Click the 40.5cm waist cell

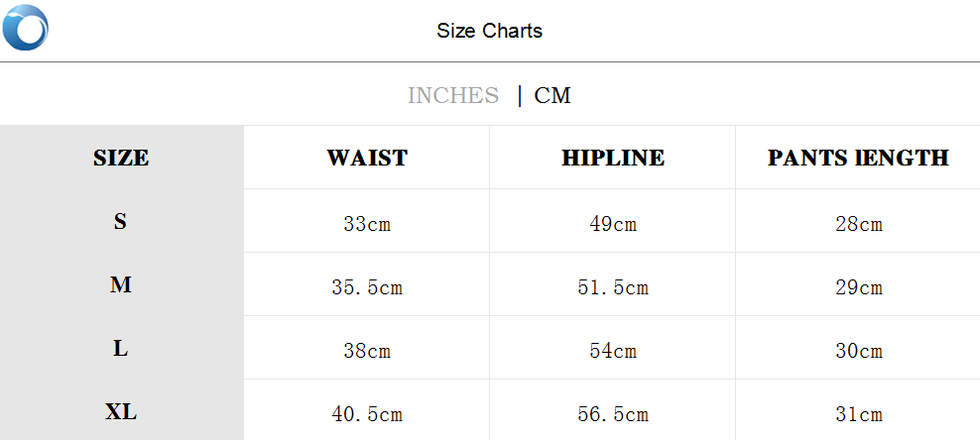367,414
